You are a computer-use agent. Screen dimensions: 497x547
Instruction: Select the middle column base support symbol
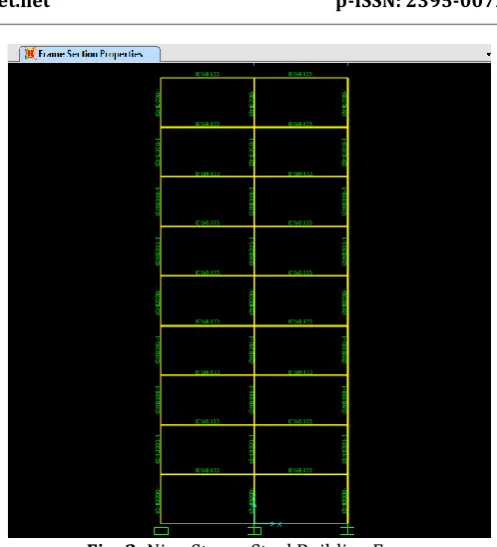[254, 531]
